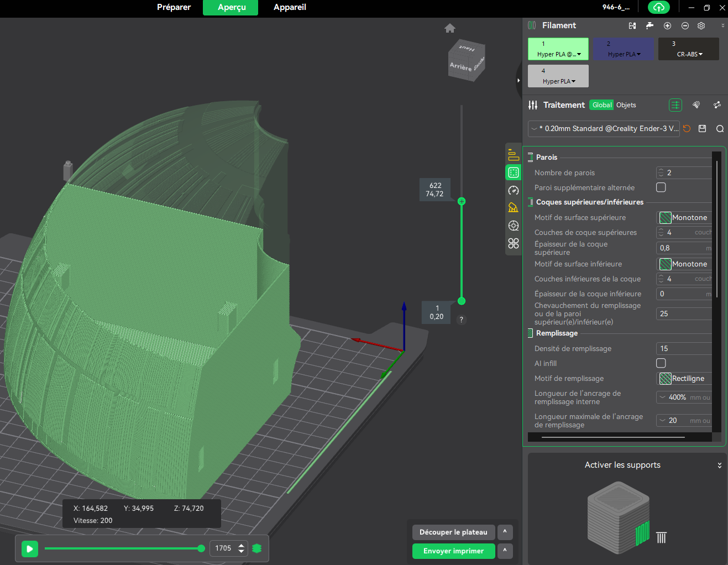The image size is (728, 565).
Task: Expand the Activer les supports panel
Action: coord(720,465)
